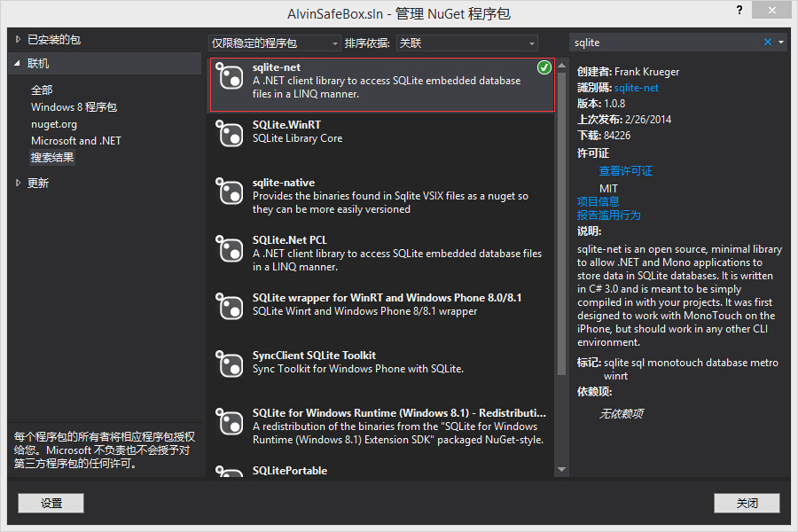Open the 项目信息 link
798x532 pixels.
tap(598, 201)
